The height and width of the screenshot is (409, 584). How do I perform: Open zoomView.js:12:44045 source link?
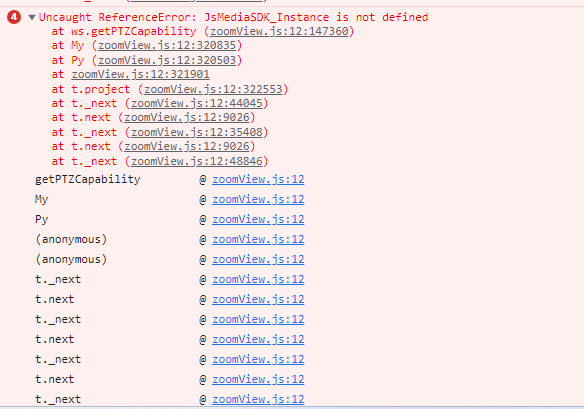click(197, 103)
